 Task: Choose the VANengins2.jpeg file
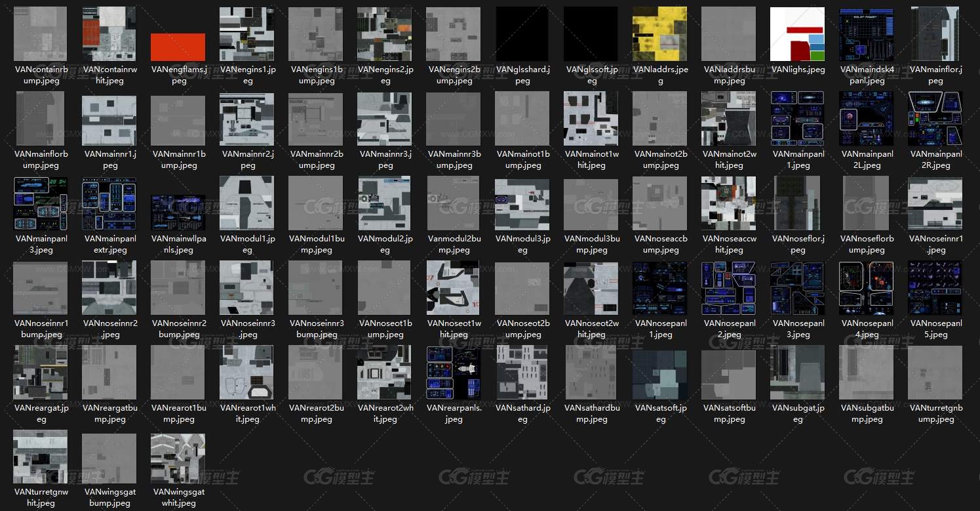tap(385, 34)
